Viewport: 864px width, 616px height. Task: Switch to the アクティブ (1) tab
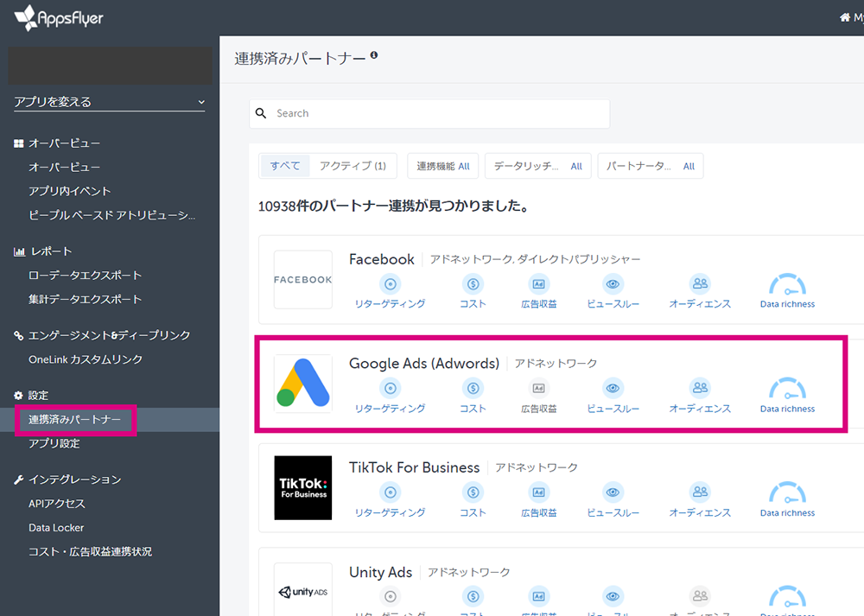[353, 166]
